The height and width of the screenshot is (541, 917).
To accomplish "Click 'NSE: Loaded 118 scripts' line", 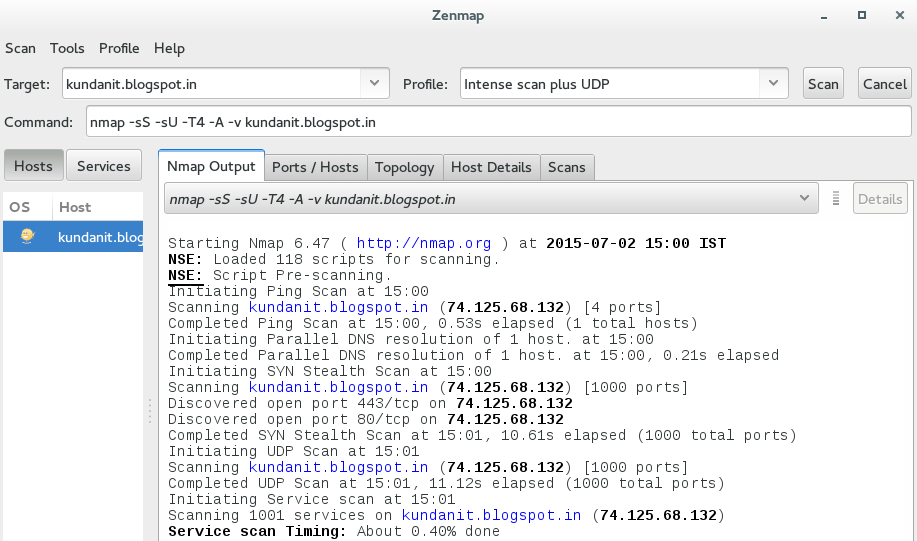I will pyautogui.click(x=334, y=259).
